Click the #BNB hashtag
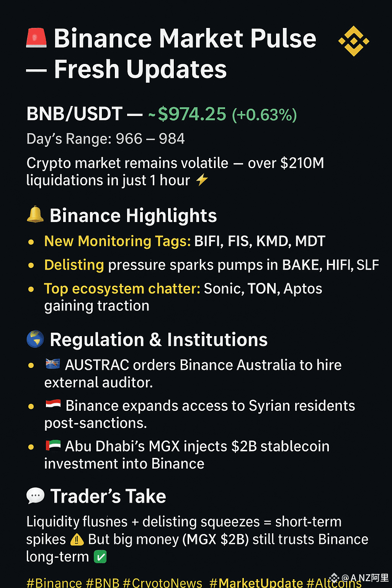This screenshot has height=588, width=392. point(103,583)
